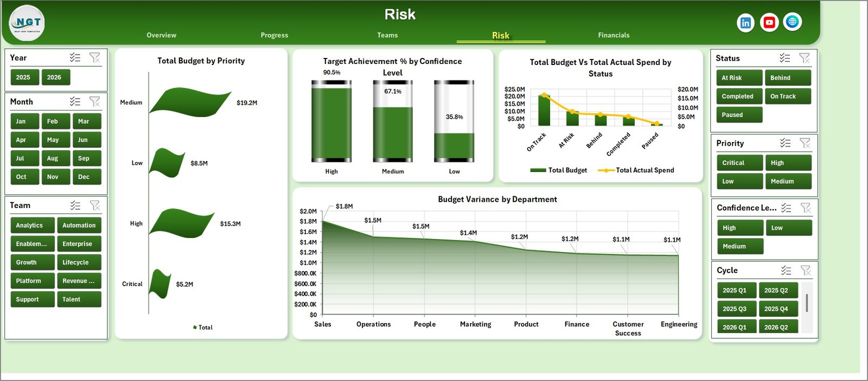
Task: Filter team by Growth
Action: 33,262
